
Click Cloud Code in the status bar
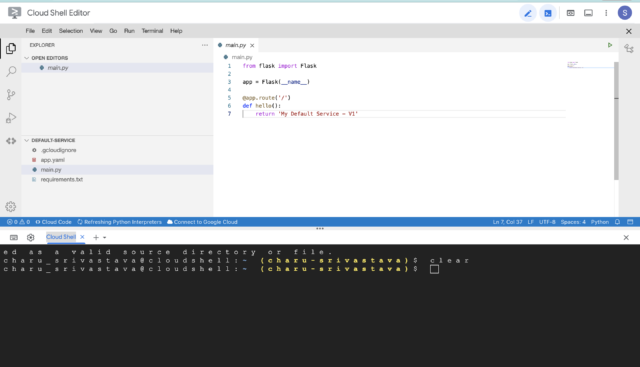click(53, 222)
